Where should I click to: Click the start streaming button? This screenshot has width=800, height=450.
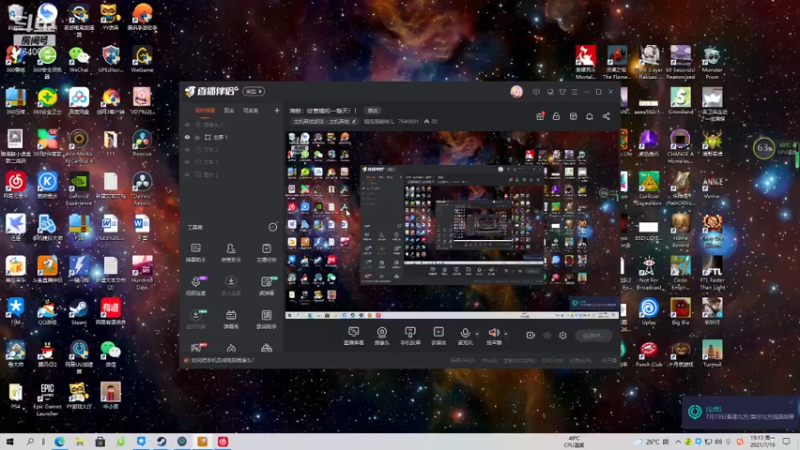pyautogui.click(x=594, y=335)
